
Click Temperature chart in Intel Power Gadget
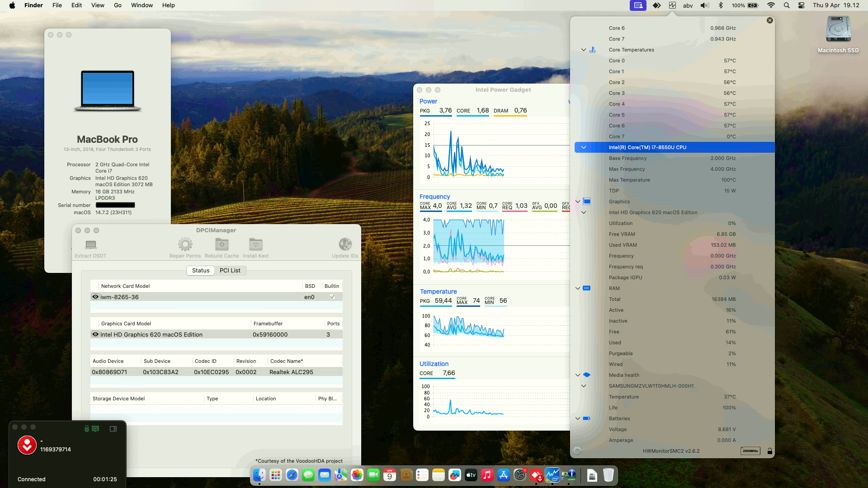coord(495,330)
